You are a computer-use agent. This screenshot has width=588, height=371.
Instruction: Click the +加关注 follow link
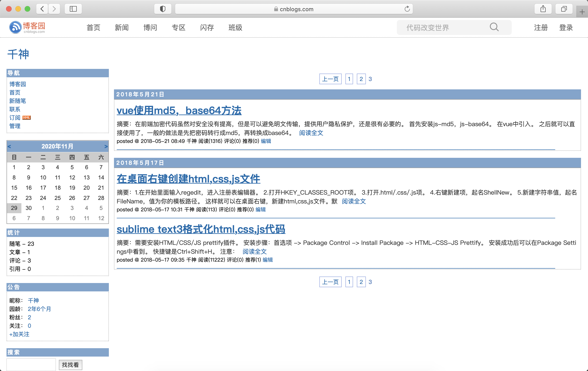(19, 334)
